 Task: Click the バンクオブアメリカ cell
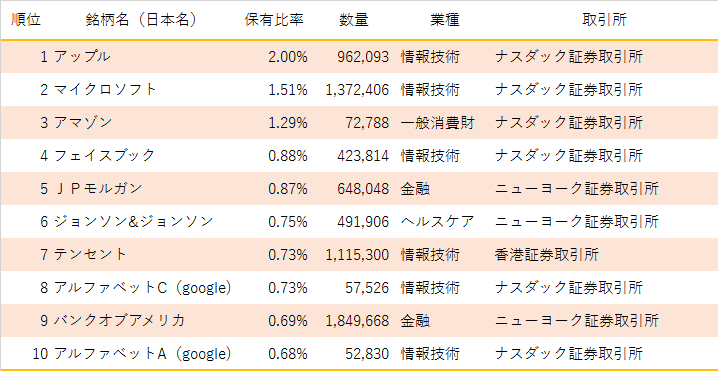[120, 321]
